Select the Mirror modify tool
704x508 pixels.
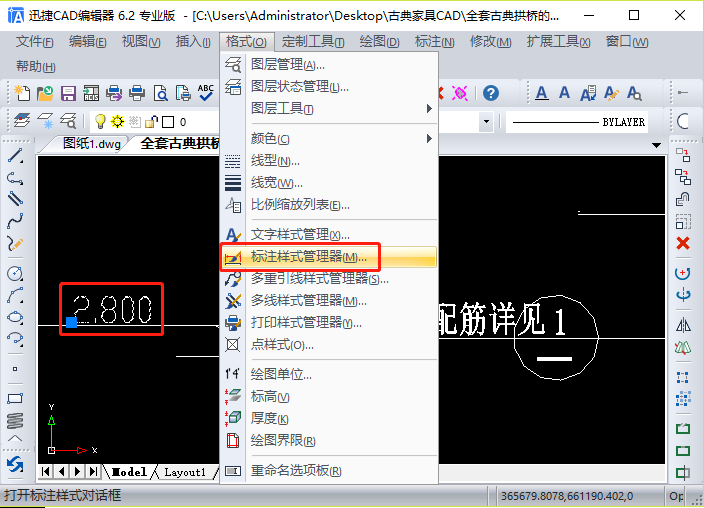click(683, 324)
